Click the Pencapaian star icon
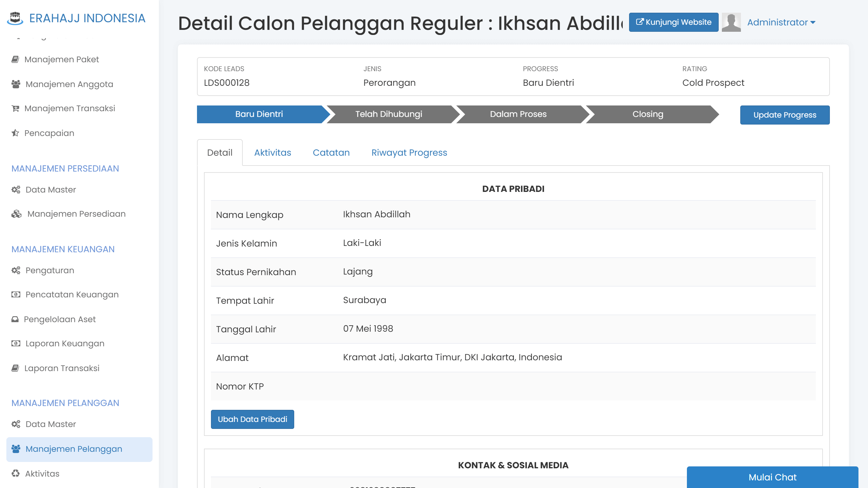The image size is (868, 488). (15, 133)
